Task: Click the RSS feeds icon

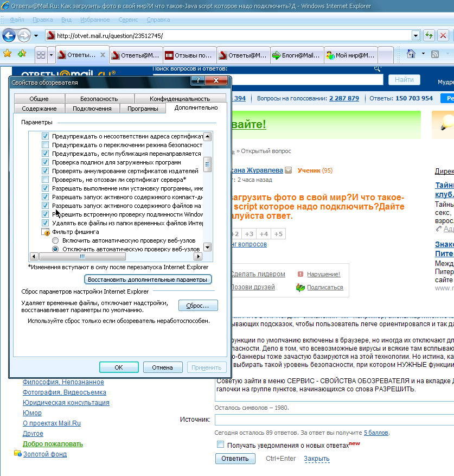Action: pos(435,54)
